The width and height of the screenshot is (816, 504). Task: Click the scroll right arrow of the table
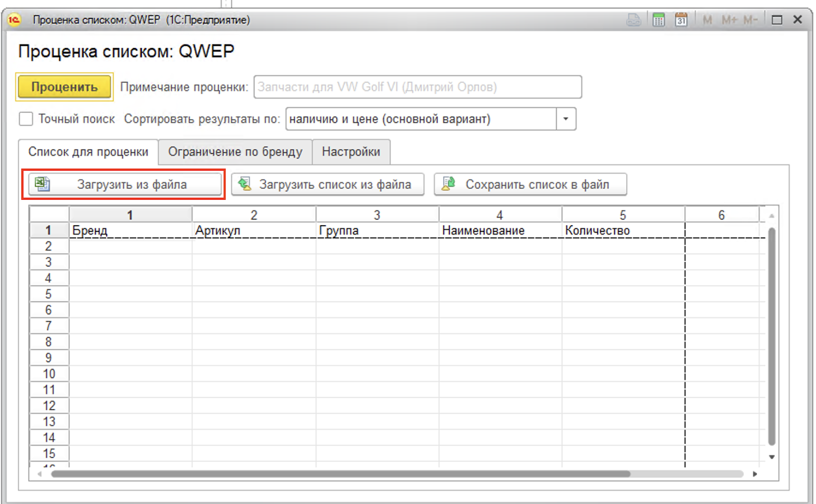click(x=755, y=474)
